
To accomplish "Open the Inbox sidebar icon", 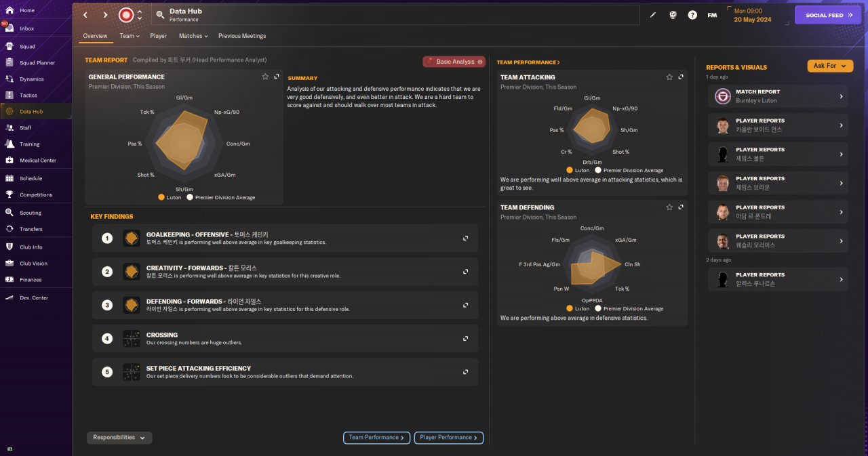I will (9, 28).
